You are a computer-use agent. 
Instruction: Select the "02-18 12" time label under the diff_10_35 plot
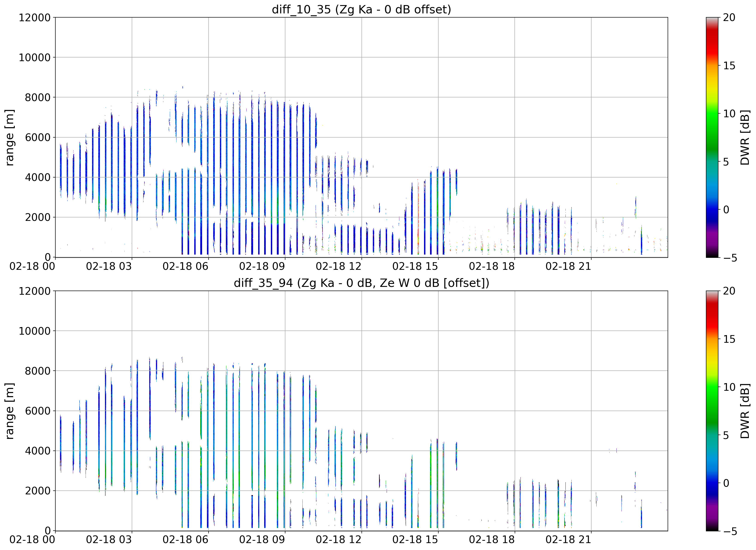tap(339, 266)
